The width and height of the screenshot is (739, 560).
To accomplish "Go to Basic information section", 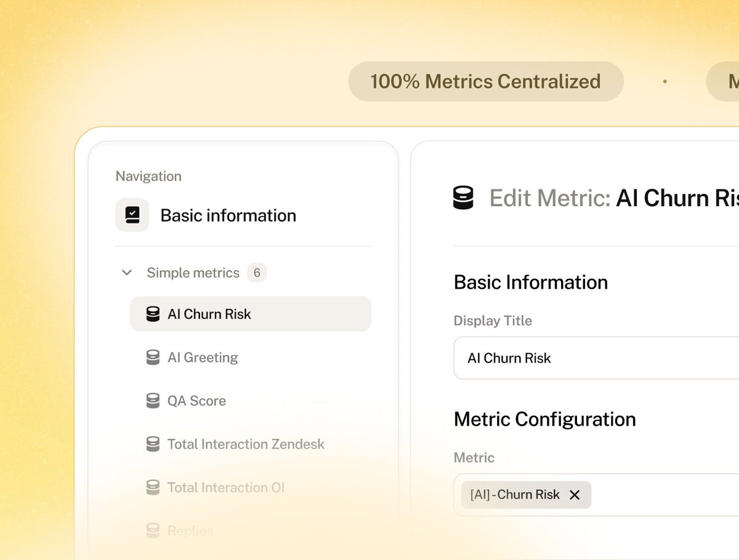I will (228, 215).
